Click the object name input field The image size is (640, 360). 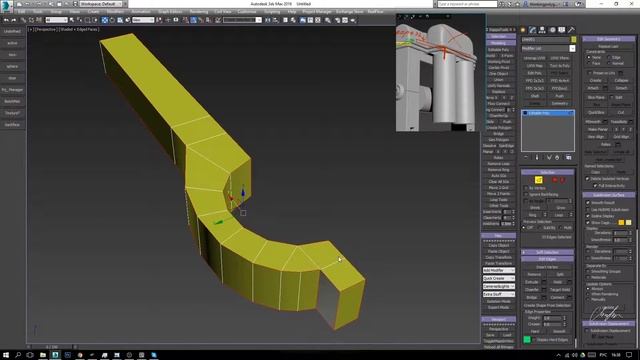pos(546,40)
